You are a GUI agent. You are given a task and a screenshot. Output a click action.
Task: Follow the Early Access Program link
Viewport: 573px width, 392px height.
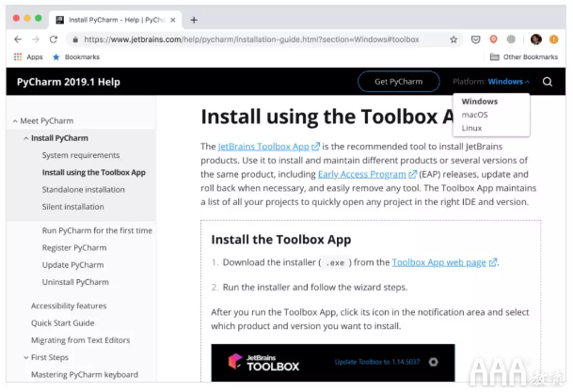pyautogui.click(x=362, y=174)
